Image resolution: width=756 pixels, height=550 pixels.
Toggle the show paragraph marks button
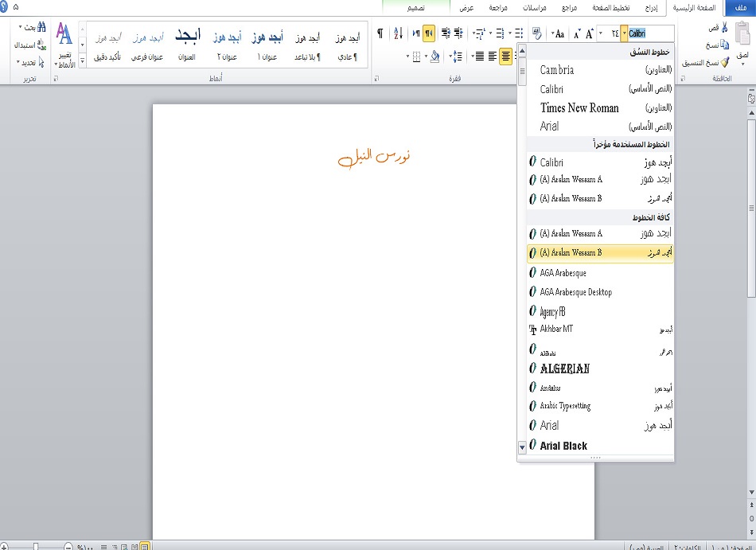(379, 33)
